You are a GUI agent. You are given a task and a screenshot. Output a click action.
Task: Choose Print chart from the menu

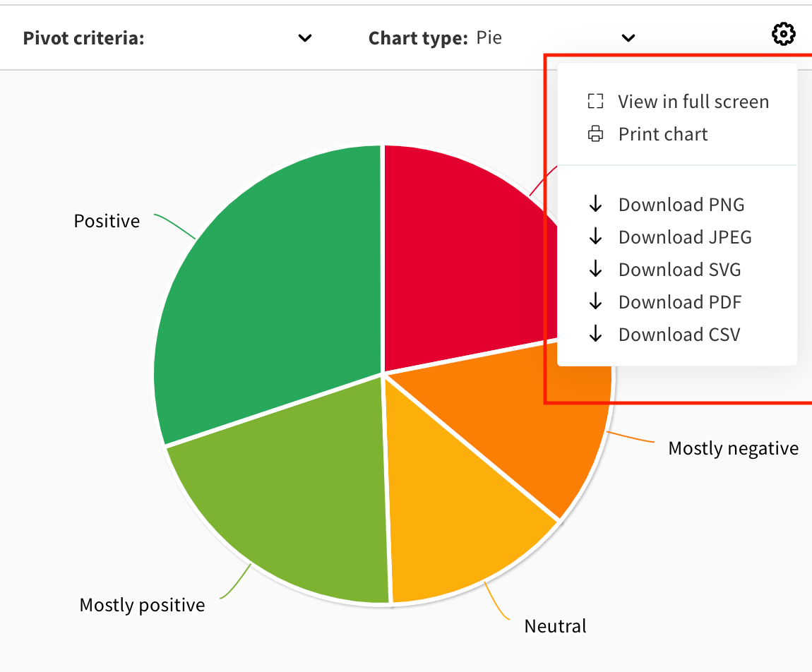[x=662, y=134]
